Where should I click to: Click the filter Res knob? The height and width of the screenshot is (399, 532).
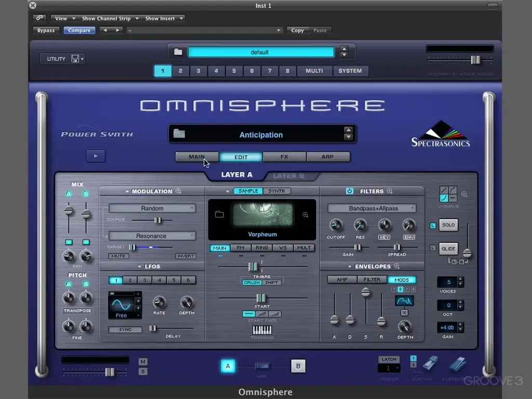click(x=360, y=225)
